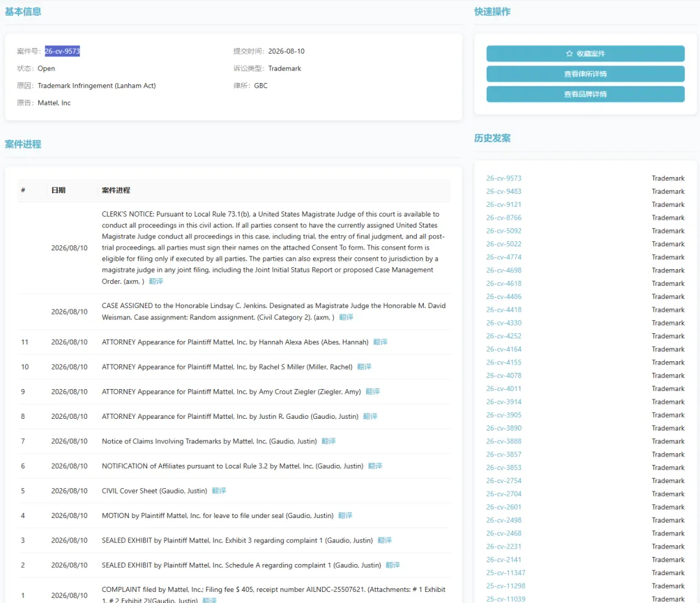Translate the SEALED EXHIBIT Exhibit 3 entry

(x=384, y=541)
